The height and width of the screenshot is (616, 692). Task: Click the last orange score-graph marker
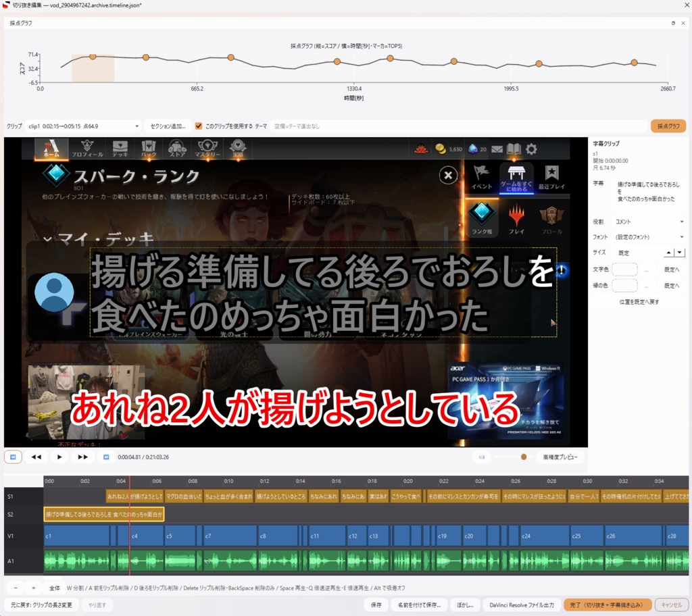point(634,63)
